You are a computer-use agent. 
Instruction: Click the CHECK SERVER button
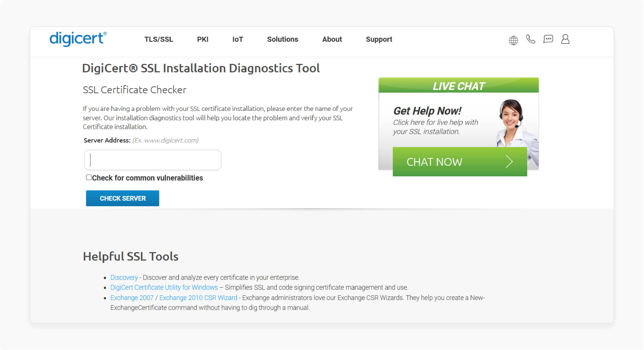123,198
